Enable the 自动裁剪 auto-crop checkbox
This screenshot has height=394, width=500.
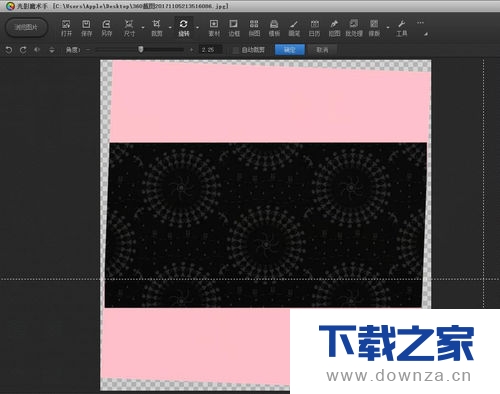(236, 50)
